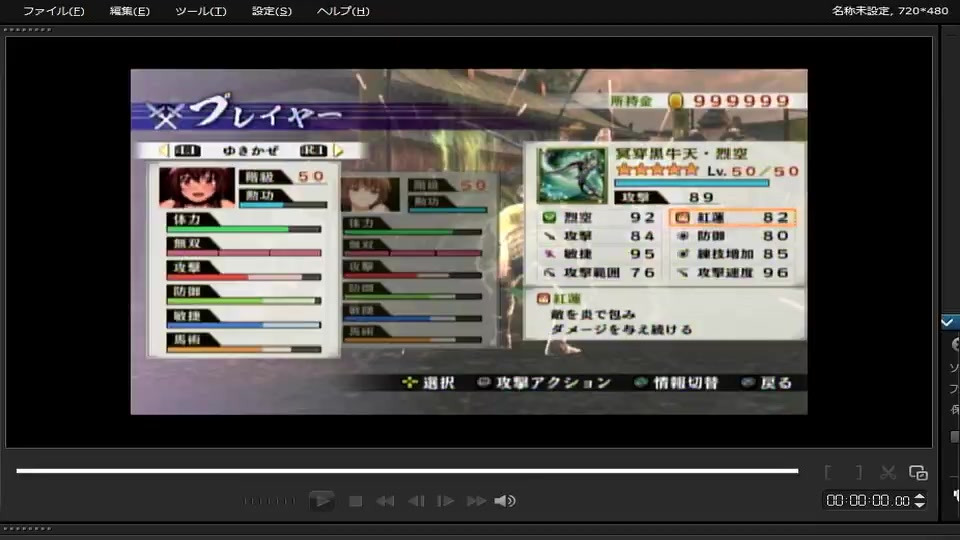
Task: Click the 名称未設定, 720*480 project title
Action: tap(890, 11)
